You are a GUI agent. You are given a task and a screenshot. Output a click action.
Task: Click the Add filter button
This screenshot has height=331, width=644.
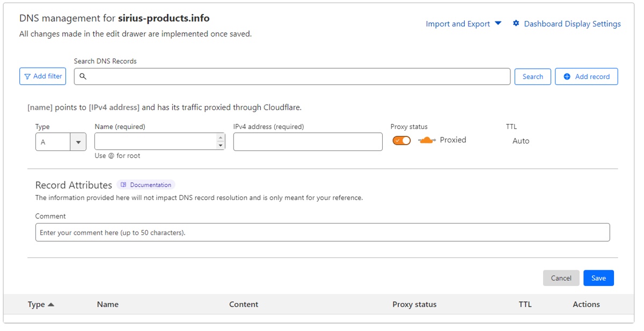coord(43,76)
